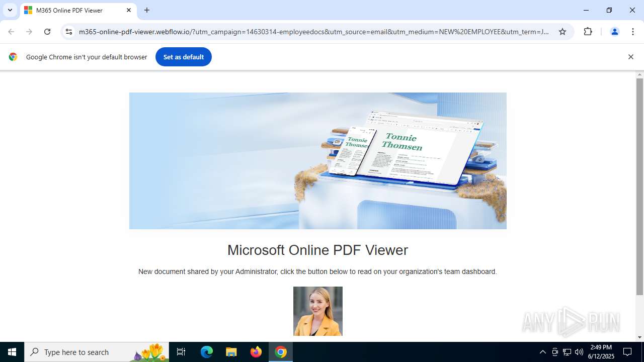The width and height of the screenshot is (644, 362).
Task: Select the M365 Online PDF Viewer tab
Action: [78, 10]
